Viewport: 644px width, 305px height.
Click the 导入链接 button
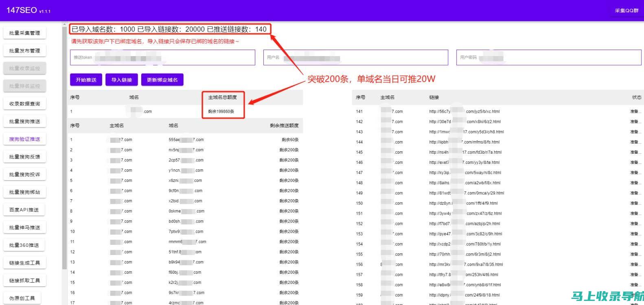pyautogui.click(x=122, y=80)
